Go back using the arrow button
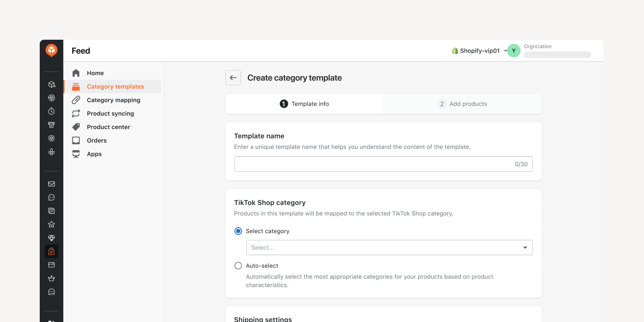Screen dimensions: 644x322 point(233,78)
